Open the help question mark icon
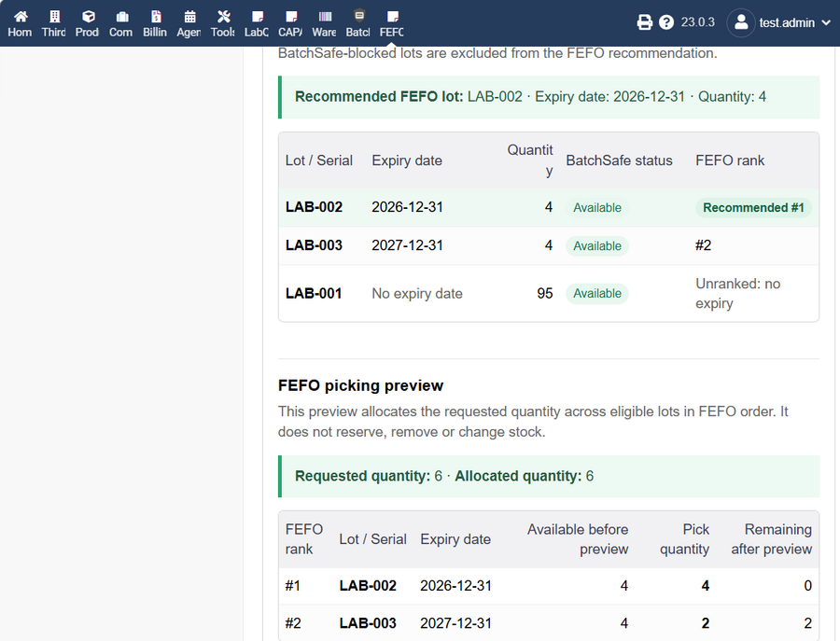 [x=665, y=22]
